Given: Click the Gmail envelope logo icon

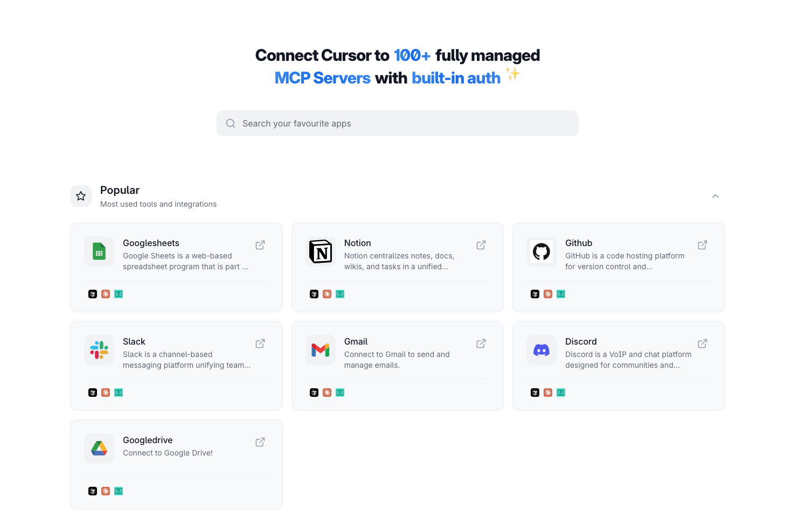Looking at the screenshot, I should [321, 350].
